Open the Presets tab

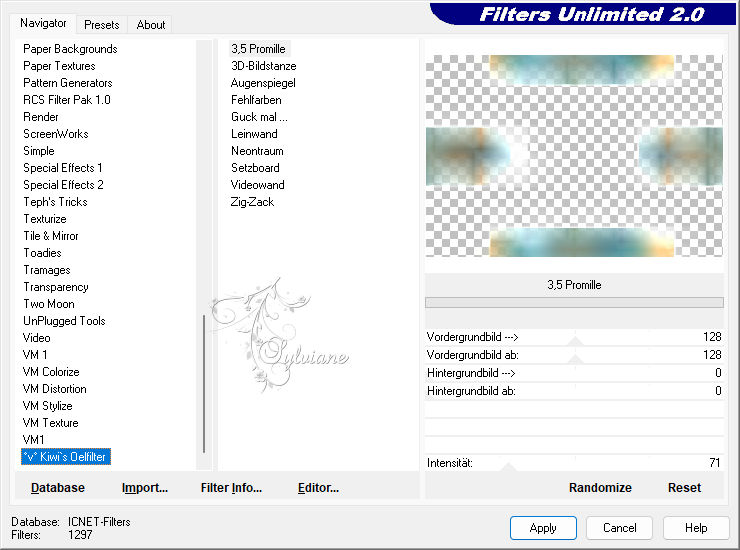[x=101, y=25]
